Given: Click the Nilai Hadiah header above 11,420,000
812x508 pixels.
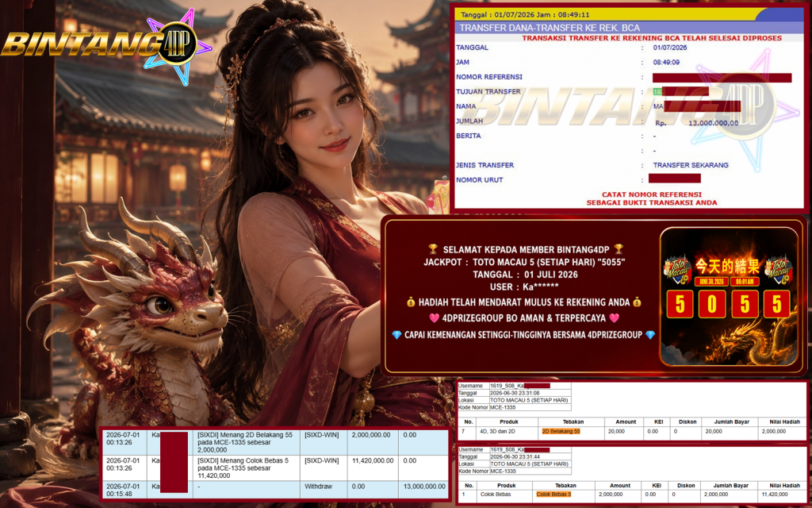Looking at the screenshot, I should pos(784,486).
